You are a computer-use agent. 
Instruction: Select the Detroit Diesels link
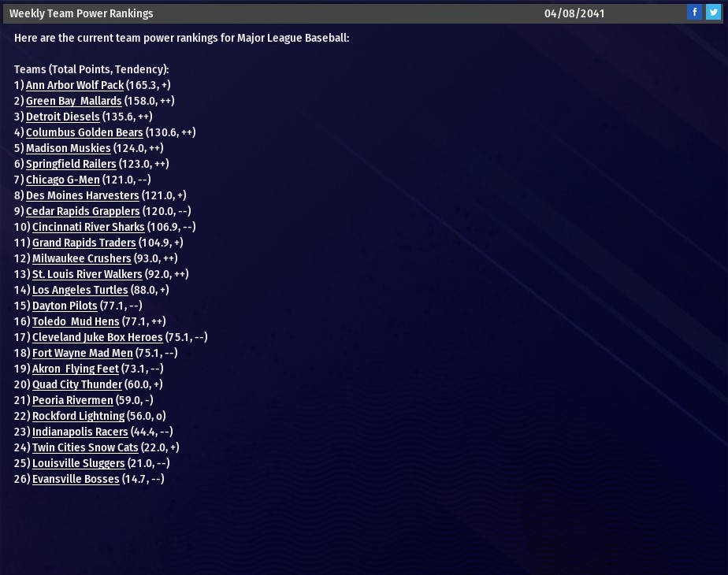point(63,117)
